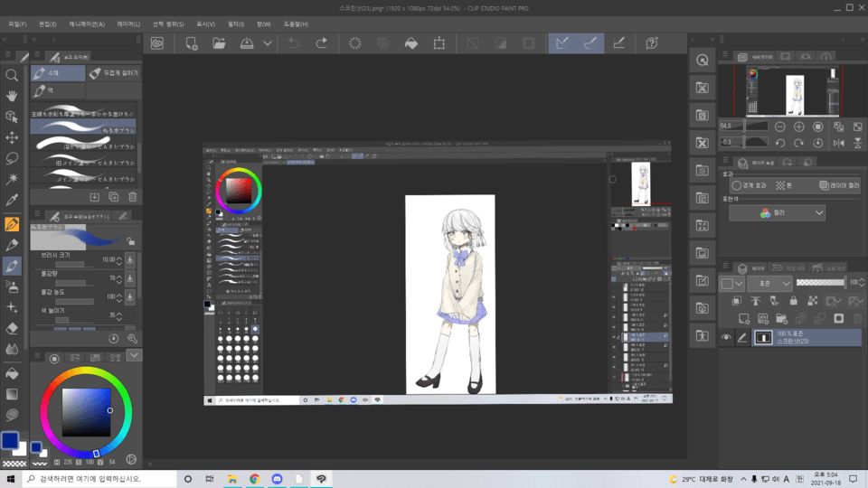Click the Scale/Rotate transform toolbar icon
Viewport: 868px width, 488px height.
tap(439, 43)
